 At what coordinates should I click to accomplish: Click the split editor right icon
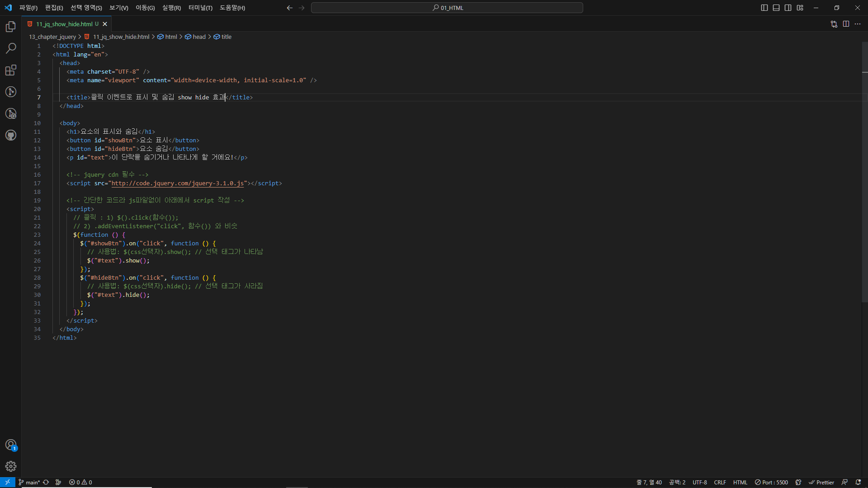point(846,24)
